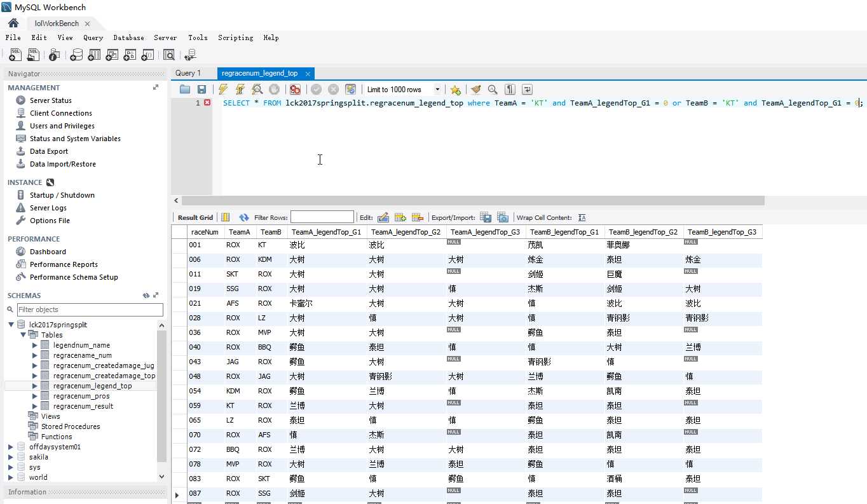
Task: Click the red error marker on line 1
Action: (x=207, y=102)
